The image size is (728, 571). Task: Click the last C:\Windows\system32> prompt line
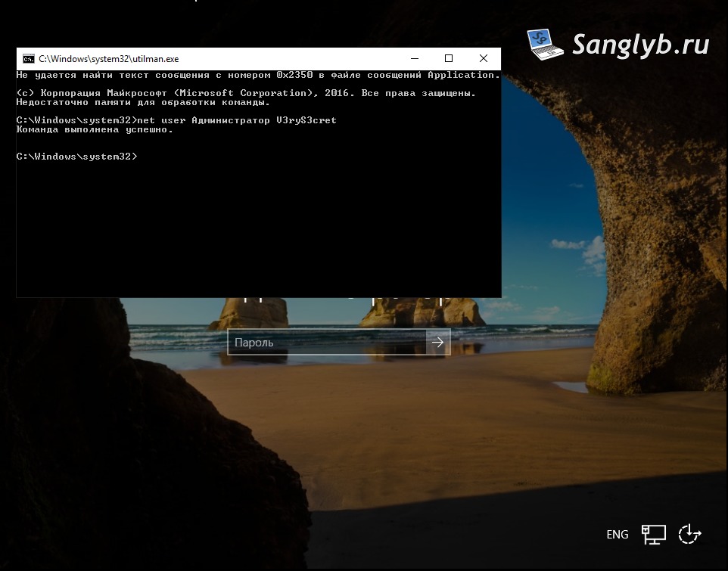77,157
